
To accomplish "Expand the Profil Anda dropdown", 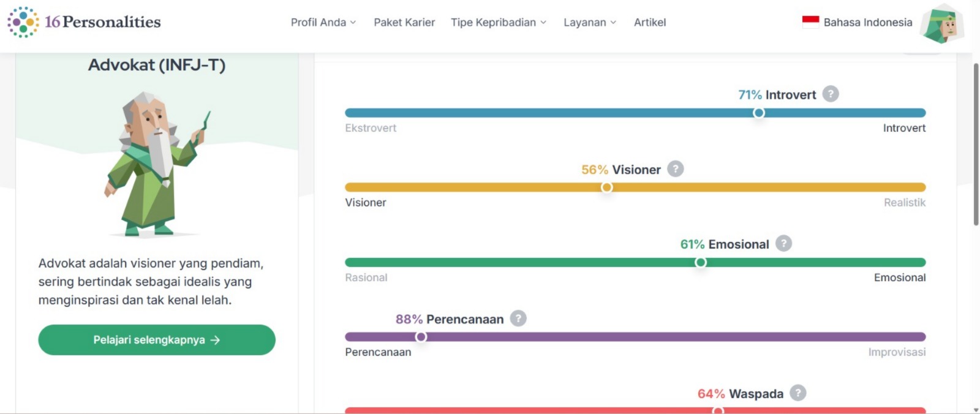I will [323, 23].
